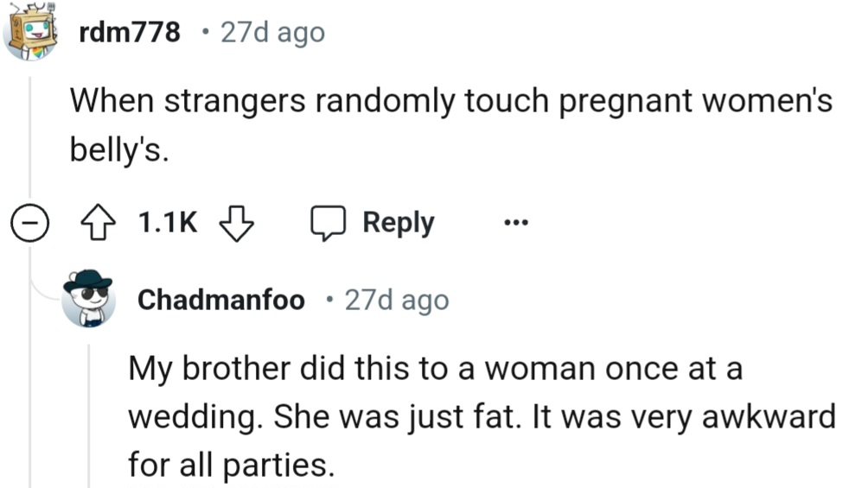Click the line starting 'My brother did this'
The width and height of the screenshot is (868, 488).
click(x=435, y=370)
